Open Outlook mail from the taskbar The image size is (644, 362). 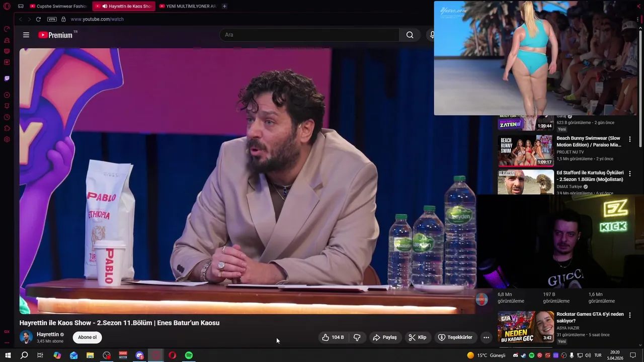tap(73, 355)
